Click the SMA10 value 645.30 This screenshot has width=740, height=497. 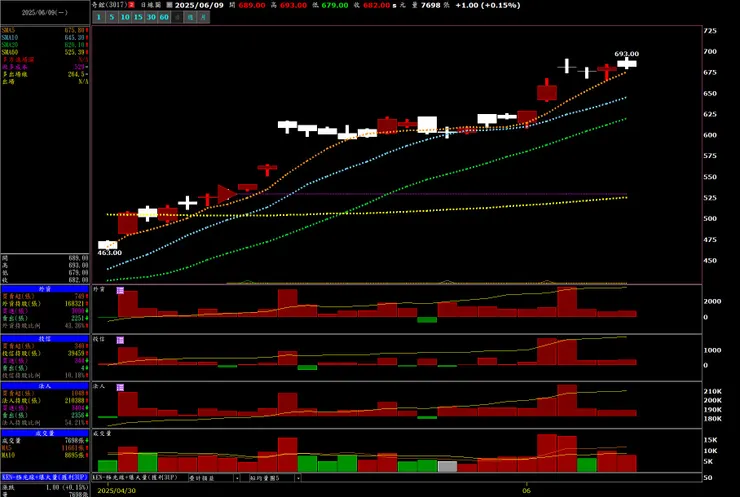pyautogui.click(x=75, y=37)
